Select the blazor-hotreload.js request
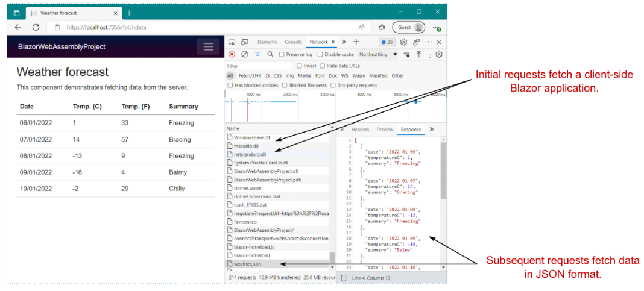Viewport: 644px width, 291px height. pyautogui.click(x=277, y=247)
